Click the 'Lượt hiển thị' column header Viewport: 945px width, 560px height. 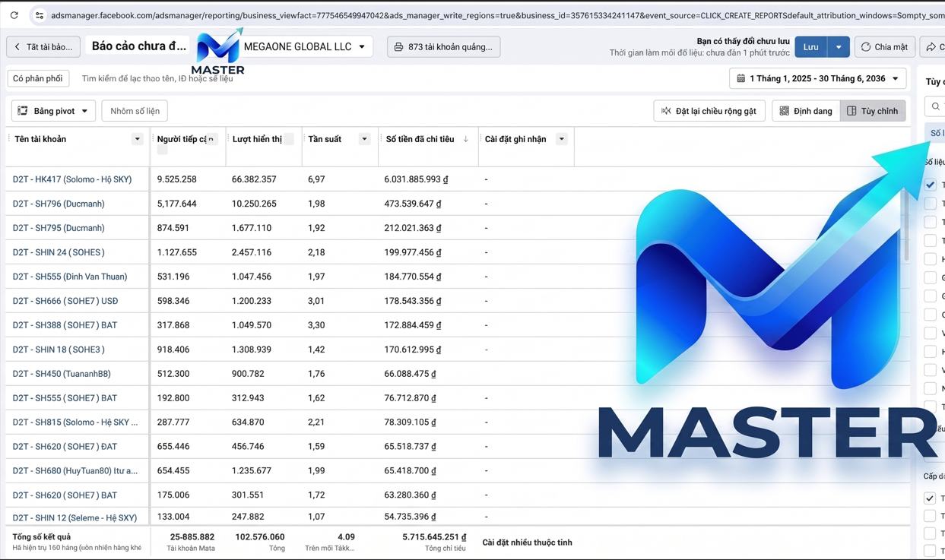coord(257,139)
